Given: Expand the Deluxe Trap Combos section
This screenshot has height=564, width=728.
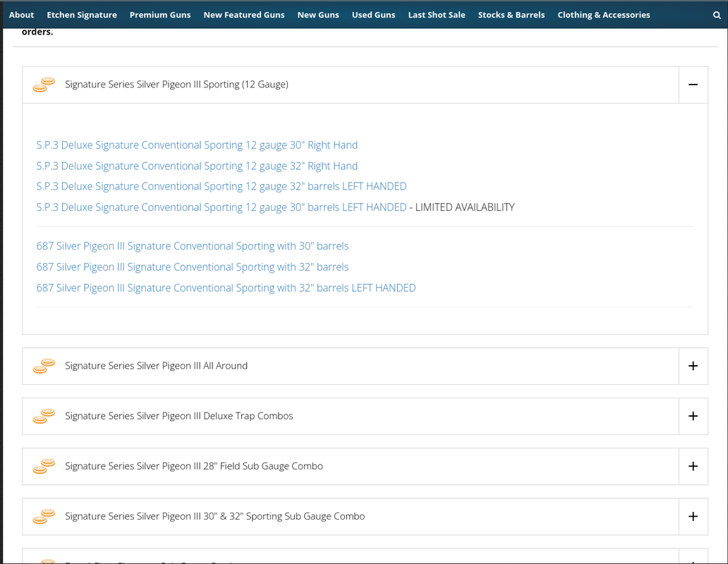Looking at the screenshot, I should coord(693,416).
